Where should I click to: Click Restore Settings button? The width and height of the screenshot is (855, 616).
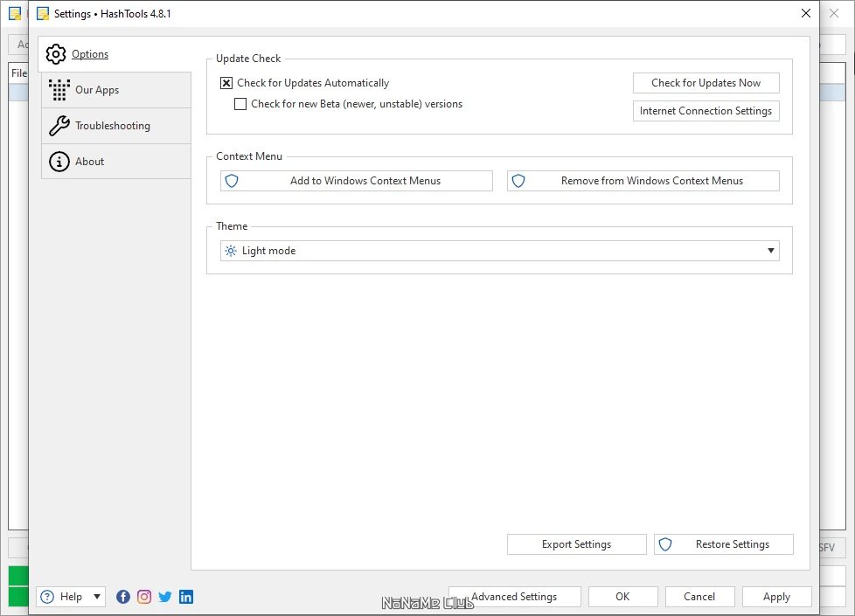tap(724, 544)
